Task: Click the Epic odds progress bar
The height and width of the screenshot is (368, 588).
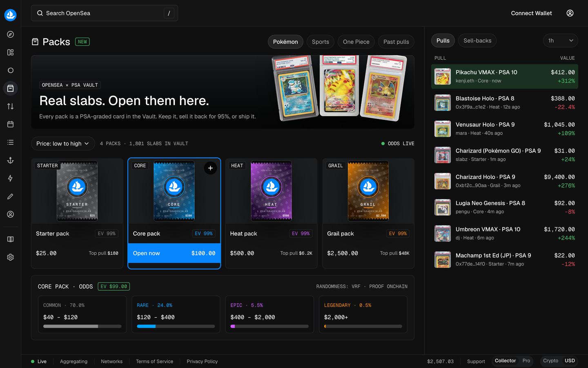Action: pos(269,326)
